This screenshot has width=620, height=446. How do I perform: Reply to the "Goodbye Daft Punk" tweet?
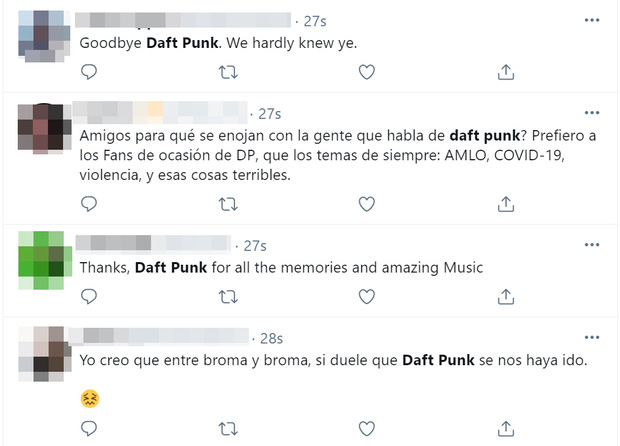click(x=89, y=72)
